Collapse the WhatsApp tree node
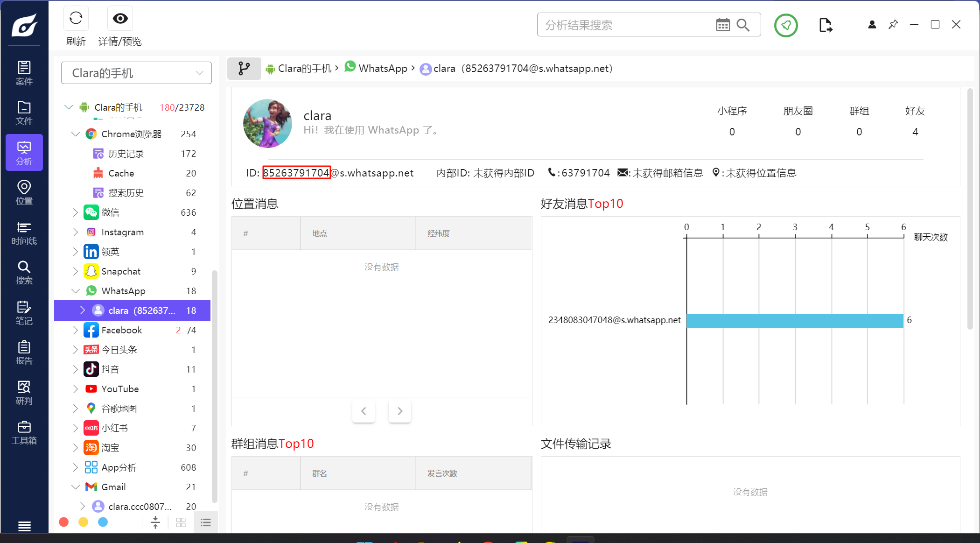Viewport: 980px width, 543px height. pos(76,291)
